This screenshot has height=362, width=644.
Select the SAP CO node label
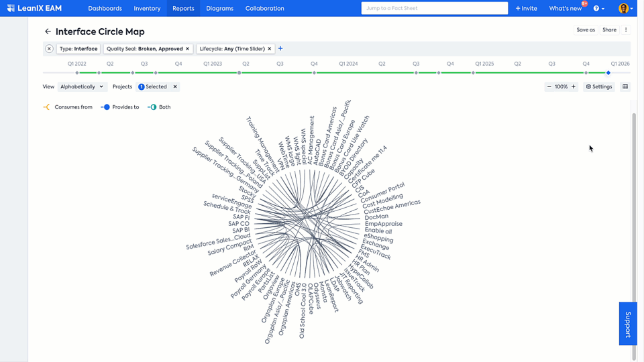239,224
